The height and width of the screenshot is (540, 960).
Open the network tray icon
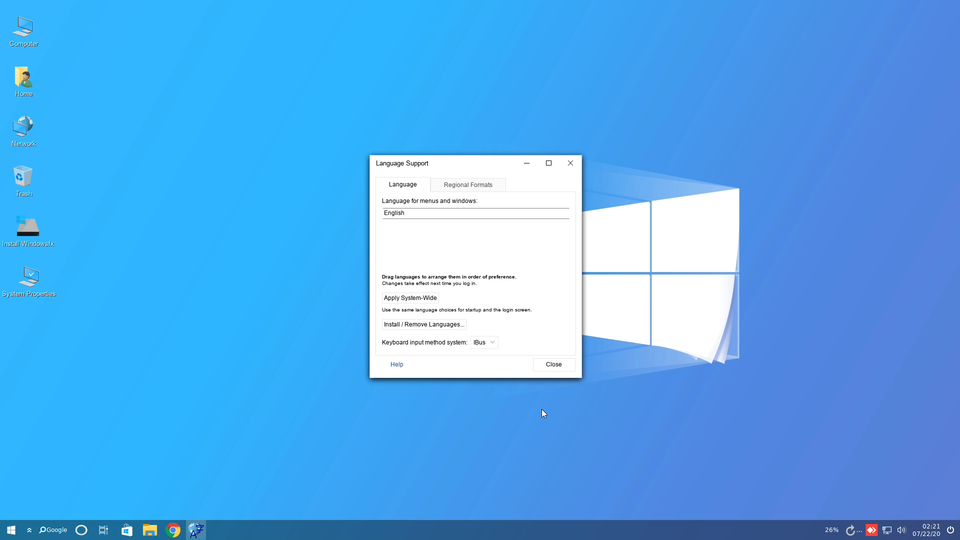(x=887, y=531)
